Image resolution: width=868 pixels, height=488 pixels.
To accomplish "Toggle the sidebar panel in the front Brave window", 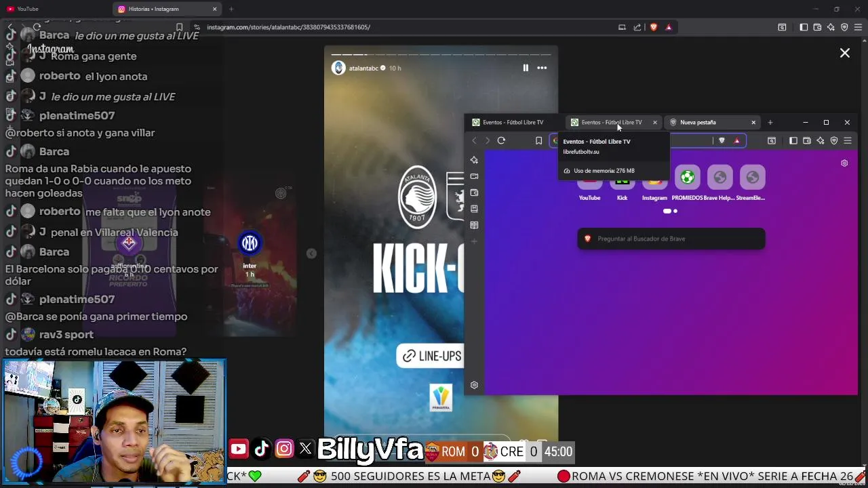I will 793,141.
